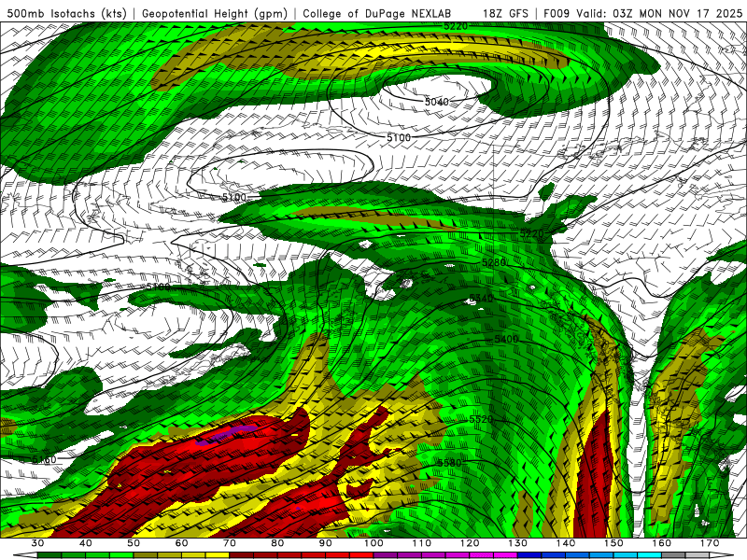
Task: Click the 5520 contour label
Action: point(481,419)
